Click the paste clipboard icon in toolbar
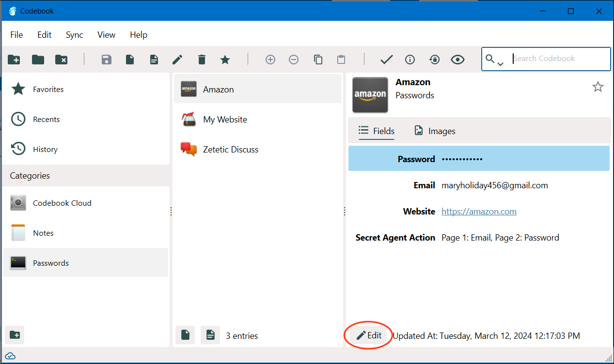614x364 pixels. click(341, 60)
